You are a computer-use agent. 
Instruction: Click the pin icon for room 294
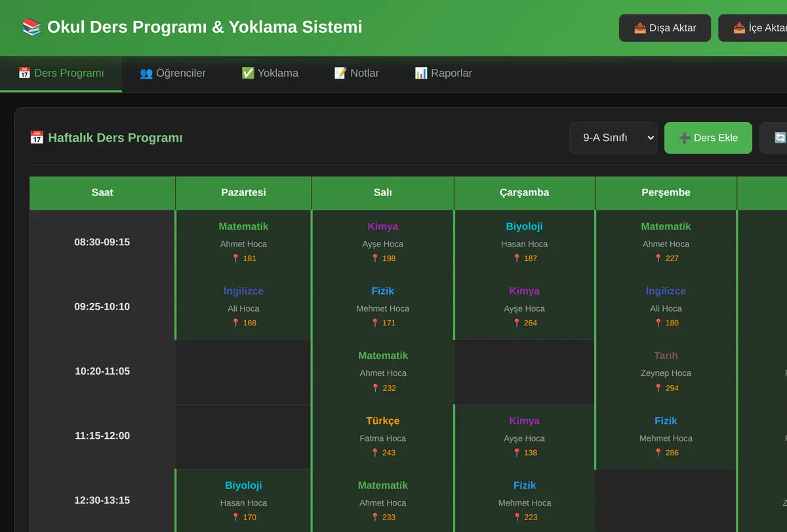click(x=658, y=388)
